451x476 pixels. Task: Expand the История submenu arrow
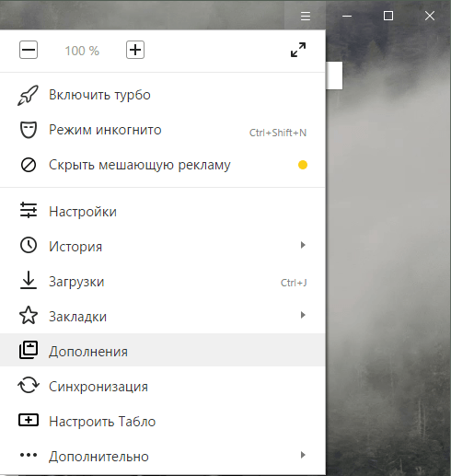point(303,245)
